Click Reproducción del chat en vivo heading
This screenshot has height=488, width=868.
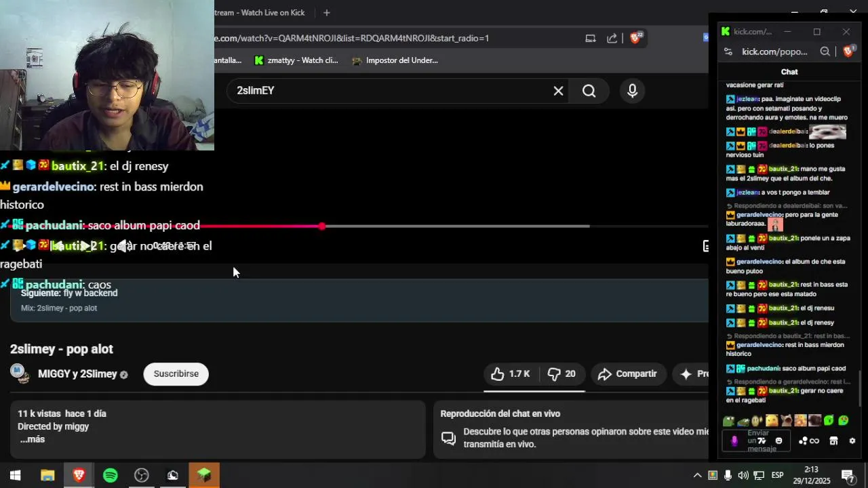[x=500, y=414]
